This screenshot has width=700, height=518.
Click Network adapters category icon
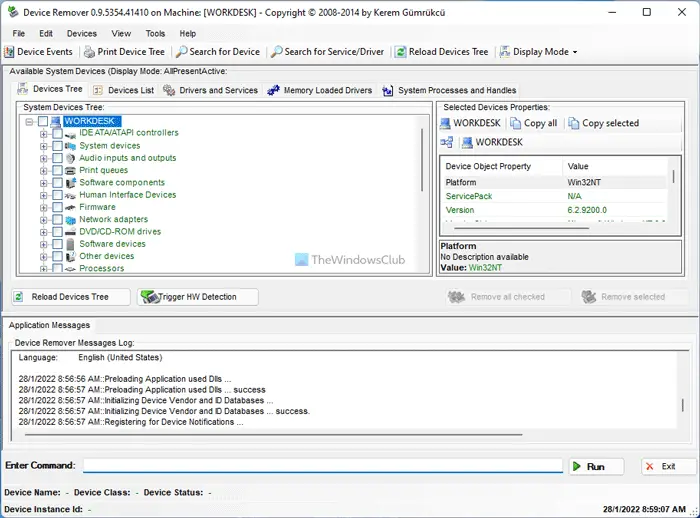70,220
